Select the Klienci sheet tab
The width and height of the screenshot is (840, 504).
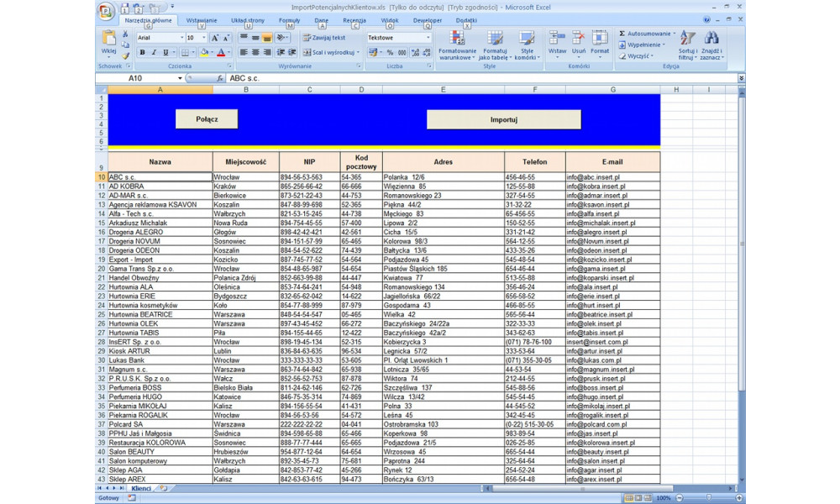click(141, 489)
